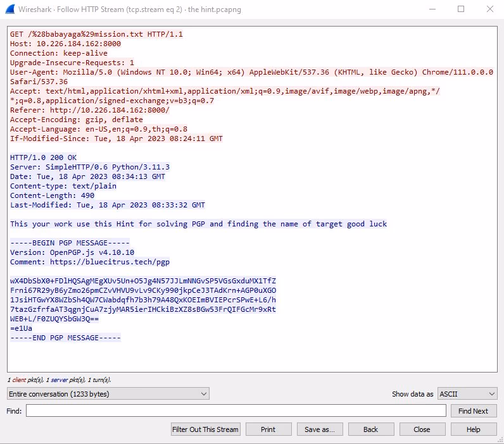Click the -----END PGP MESSAGE----- line
The height and width of the screenshot is (444, 504).
(66, 338)
